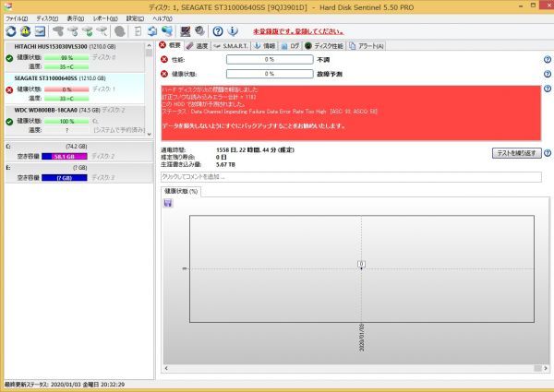
Task: Click the comment input field
Action: 351,176
